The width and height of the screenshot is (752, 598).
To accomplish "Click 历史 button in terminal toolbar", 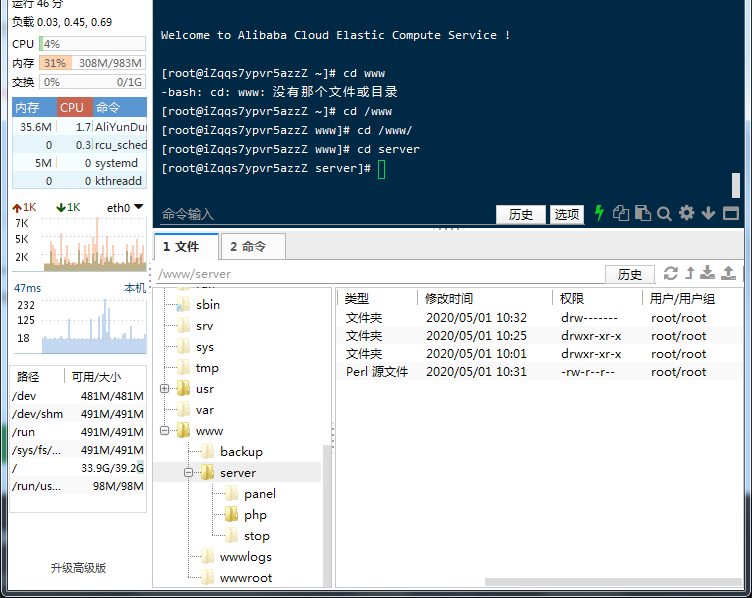I will pos(520,214).
